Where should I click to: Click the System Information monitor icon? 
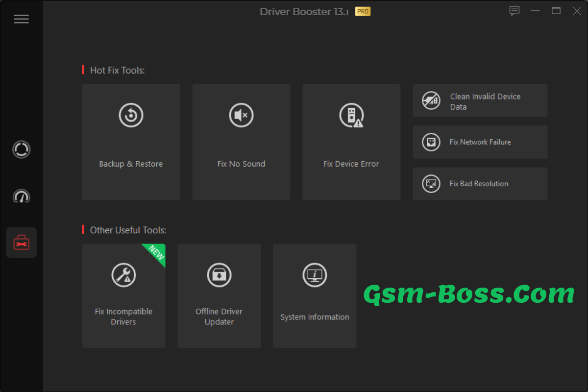click(x=315, y=275)
